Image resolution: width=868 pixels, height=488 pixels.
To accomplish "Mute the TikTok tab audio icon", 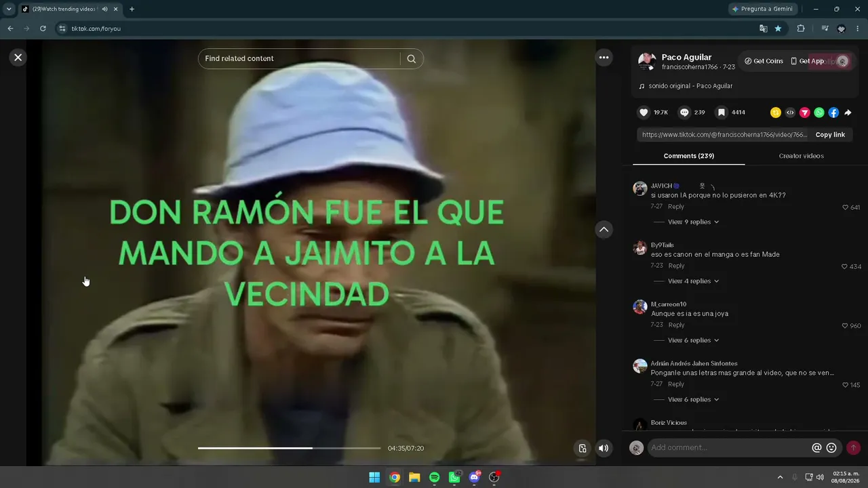I will [x=105, y=9].
